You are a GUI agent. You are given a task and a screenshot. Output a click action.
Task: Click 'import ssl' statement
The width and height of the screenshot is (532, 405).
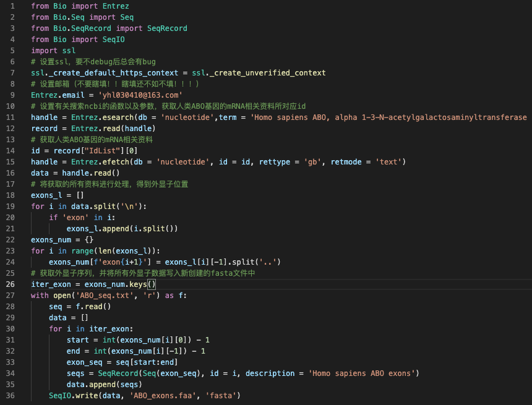pyautogui.click(x=53, y=51)
